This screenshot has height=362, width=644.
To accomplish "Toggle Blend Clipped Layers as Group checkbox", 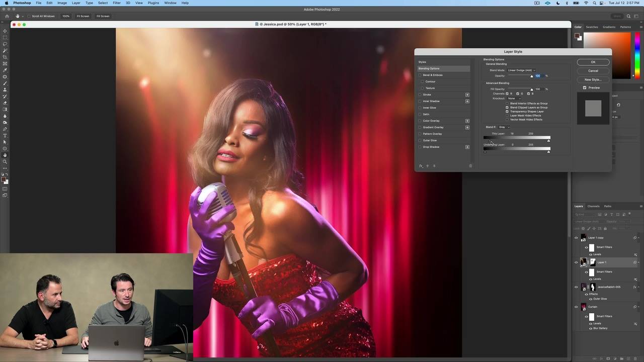I will [507, 108].
